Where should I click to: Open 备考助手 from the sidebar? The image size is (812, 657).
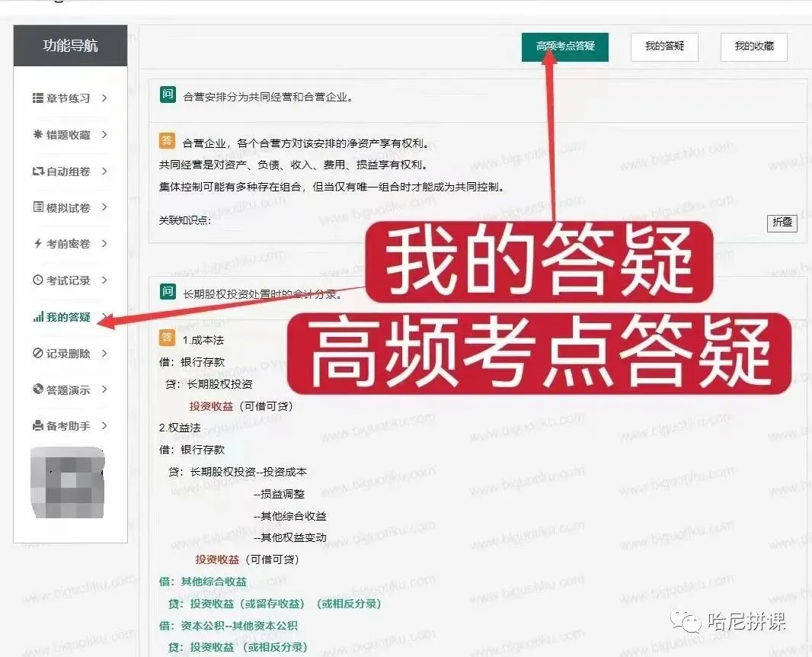pyautogui.click(x=68, y=426)
